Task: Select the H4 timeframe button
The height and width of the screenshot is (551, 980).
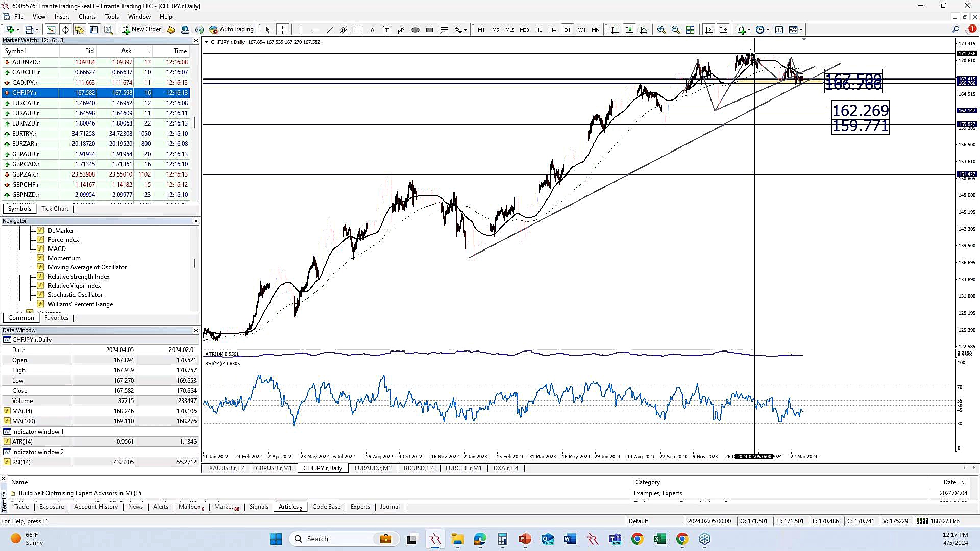Action: tap(552, 30)
